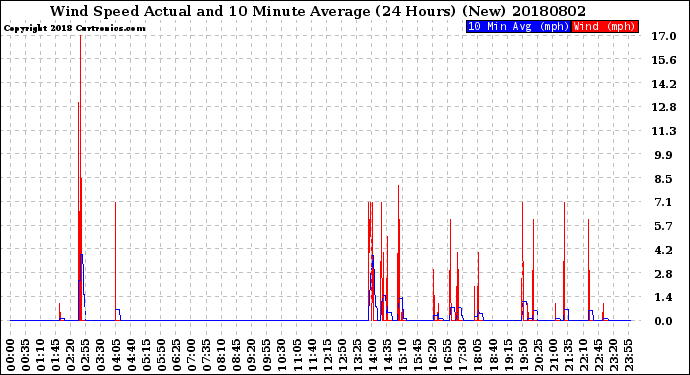
Task: Click the 14.2 y-axis label
Action: tap(664, 84)
